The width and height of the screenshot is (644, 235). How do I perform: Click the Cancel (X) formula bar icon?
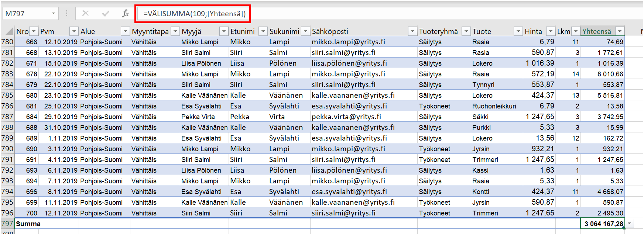[85, 14]
